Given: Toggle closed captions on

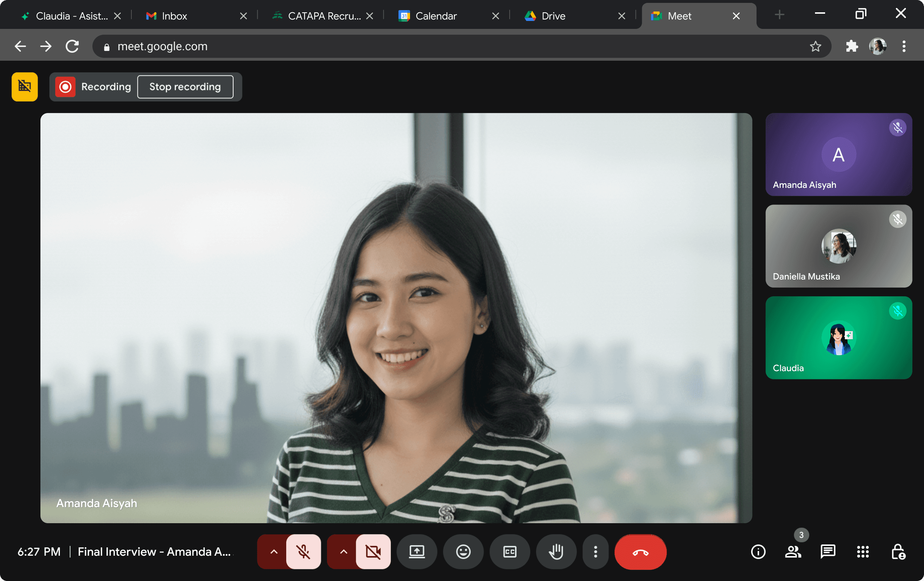Looking at the screenshot, I should pyautogui.click(x=510, y=552).
